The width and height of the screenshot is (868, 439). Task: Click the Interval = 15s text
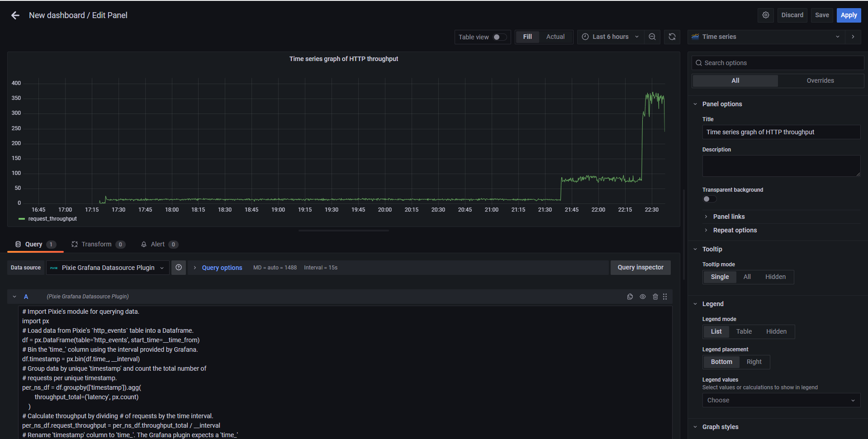tap(321, 268)
